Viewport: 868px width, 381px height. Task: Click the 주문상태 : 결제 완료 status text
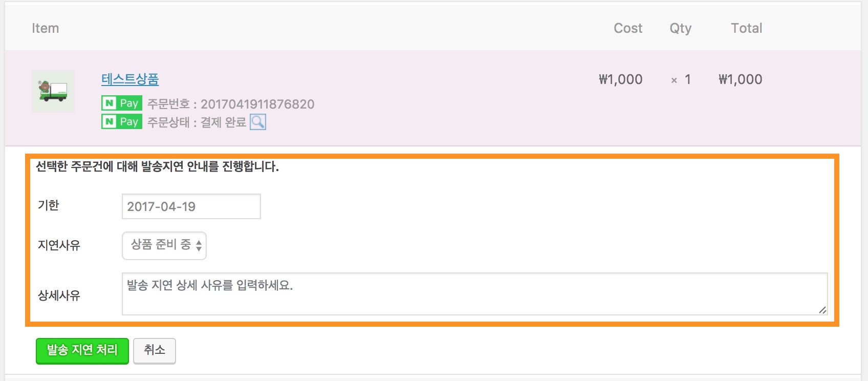197,122
